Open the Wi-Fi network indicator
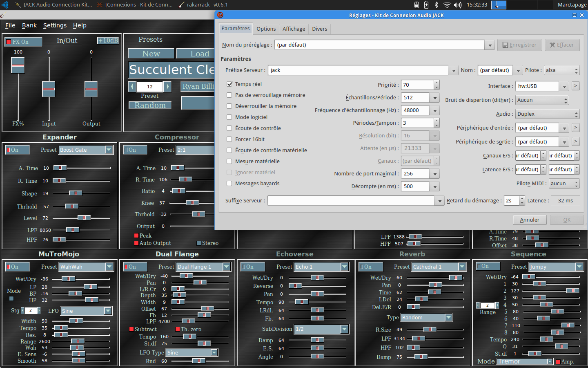The image size is (588, 368). pos(447,5)
